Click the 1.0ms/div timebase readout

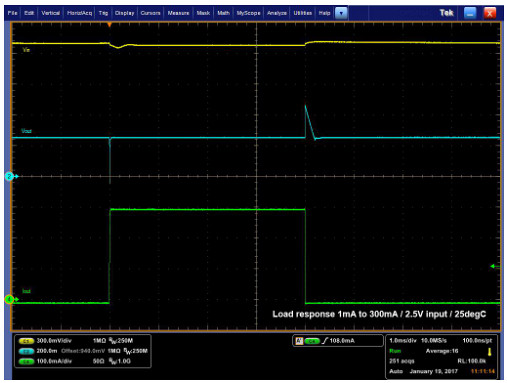click(x=403, y=341)
